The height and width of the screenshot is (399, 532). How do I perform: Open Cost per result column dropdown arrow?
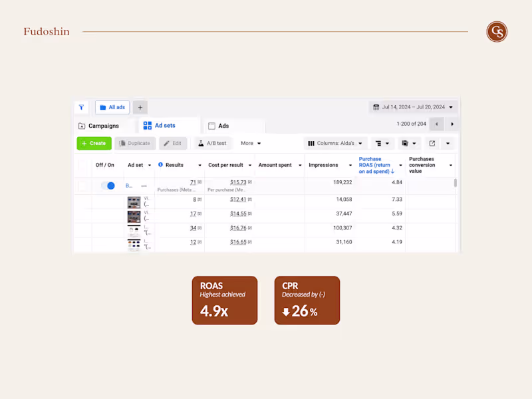(x=250, y=165)
